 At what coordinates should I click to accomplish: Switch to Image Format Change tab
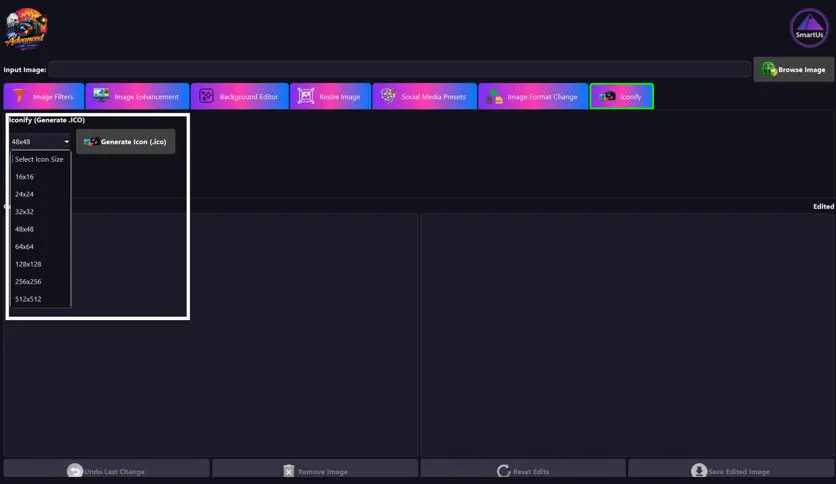coord(533,96)
